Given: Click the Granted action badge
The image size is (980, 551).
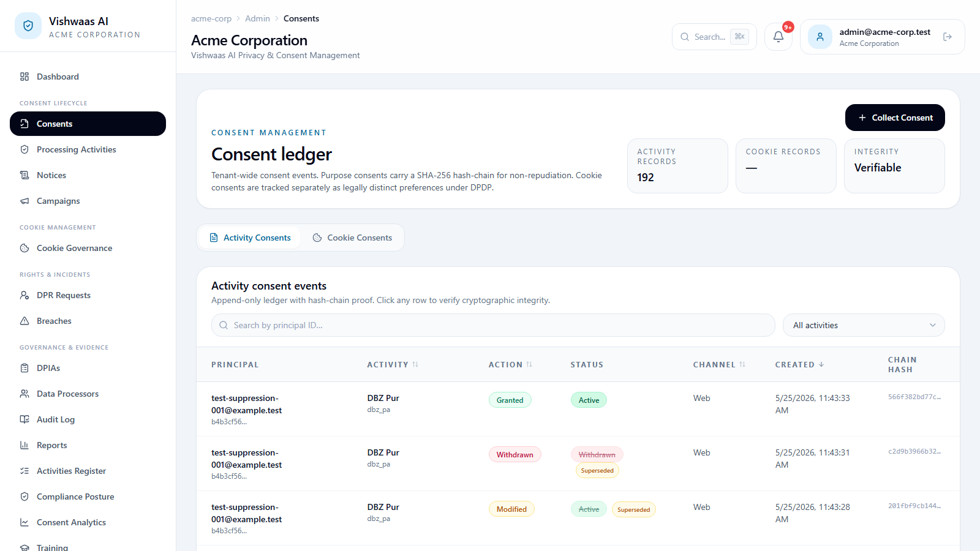Looking at the screenshot, I should pos(510,400).
